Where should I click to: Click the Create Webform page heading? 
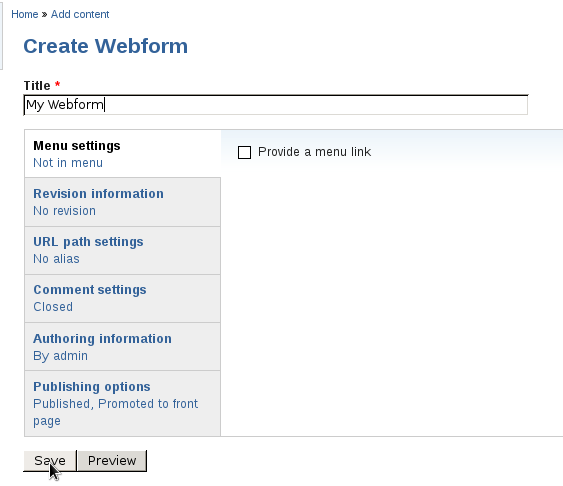(x=106, y=46)
